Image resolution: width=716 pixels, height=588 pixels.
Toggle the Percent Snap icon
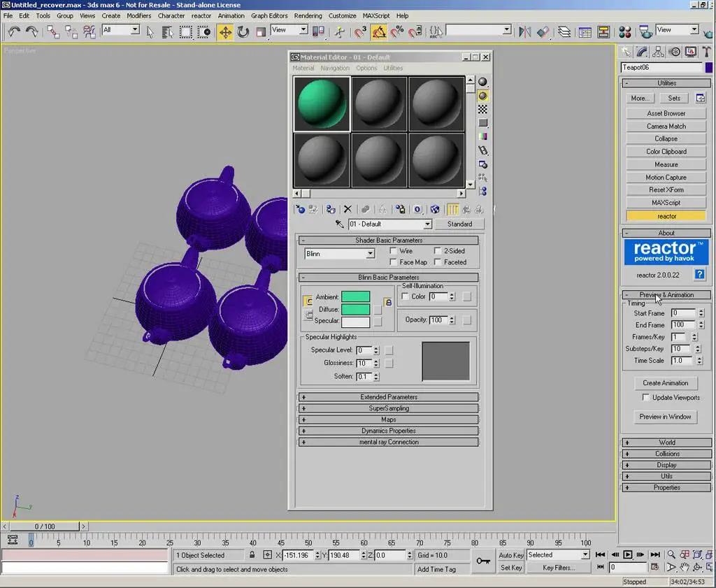coord(397,32)
